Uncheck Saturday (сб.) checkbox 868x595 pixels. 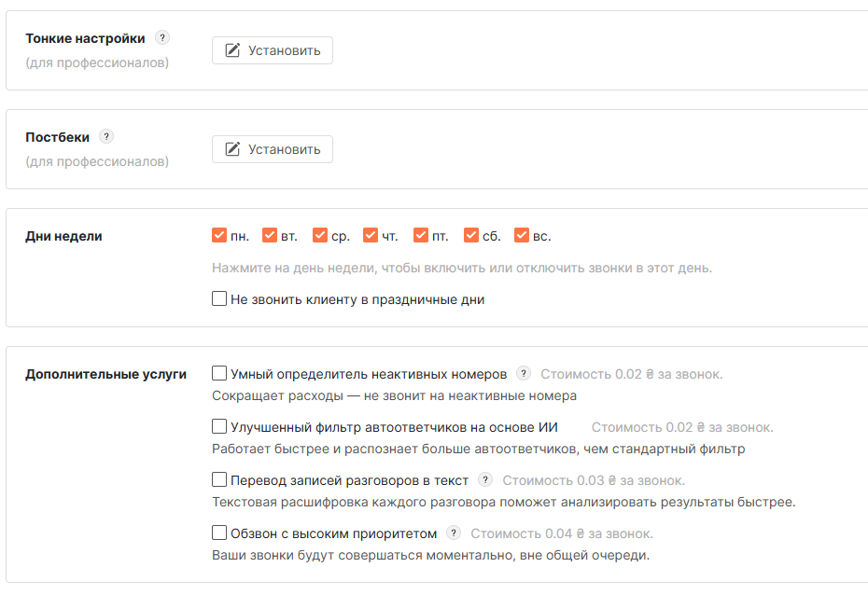(x=471, y=235)
